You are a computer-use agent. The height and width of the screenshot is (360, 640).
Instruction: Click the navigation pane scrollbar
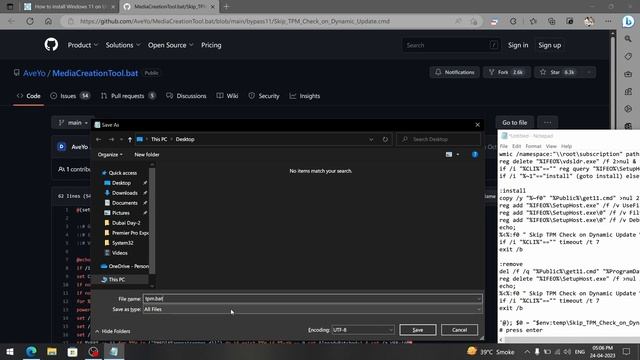point(152,220)
